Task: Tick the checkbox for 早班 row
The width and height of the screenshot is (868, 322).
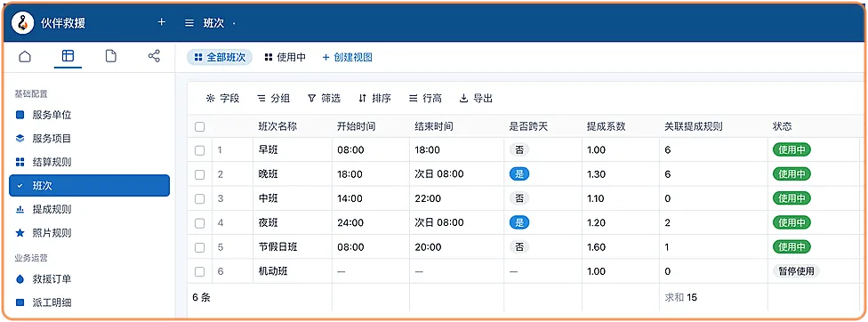Action: [200, 150]
